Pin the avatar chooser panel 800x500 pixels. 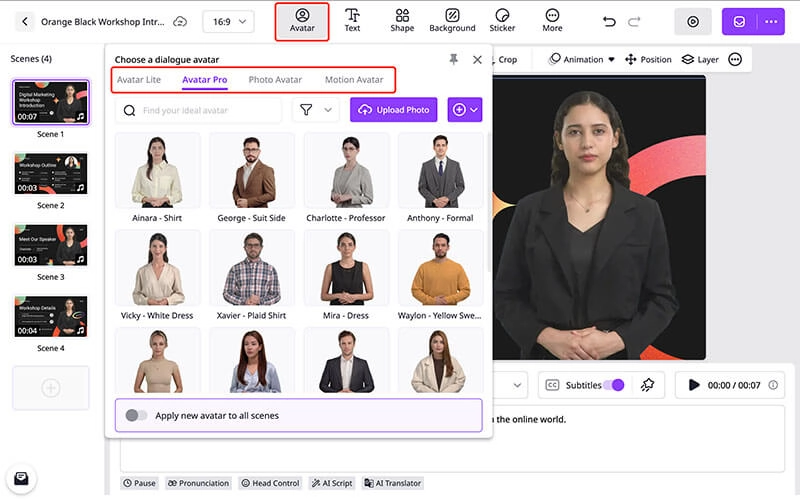point(453,60)
